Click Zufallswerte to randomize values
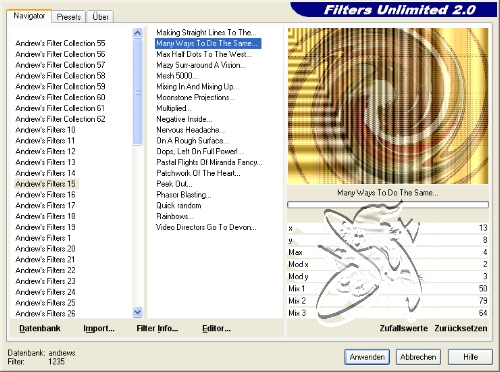This screenshot has width=500, height=372. pos(404,328)
